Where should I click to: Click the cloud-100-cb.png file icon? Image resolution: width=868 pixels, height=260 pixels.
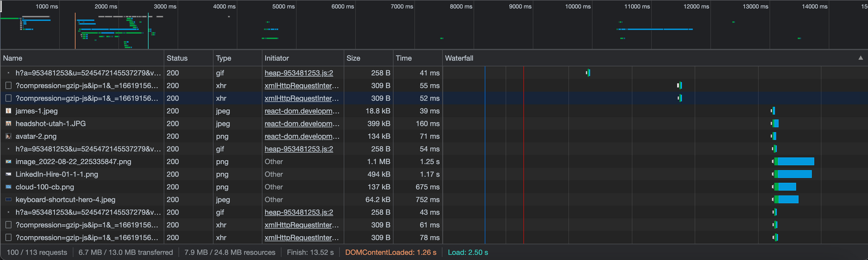(x=8, y=187)
